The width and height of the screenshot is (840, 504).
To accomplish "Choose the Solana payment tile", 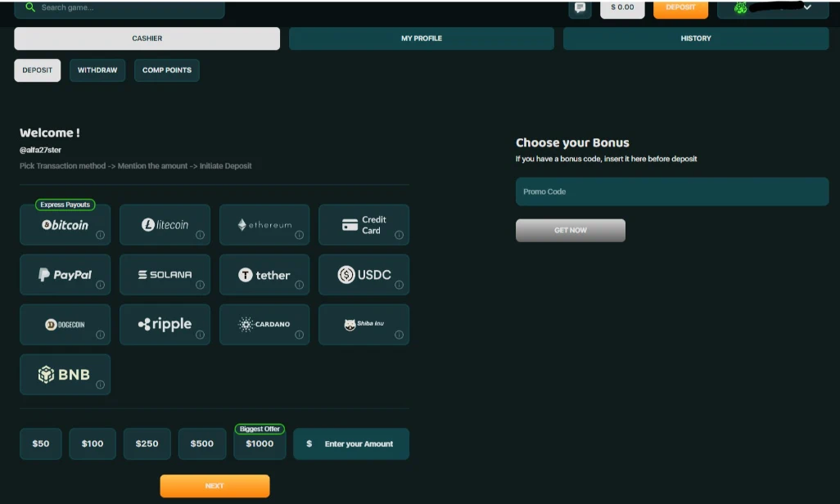I will [x=165, y=274].
